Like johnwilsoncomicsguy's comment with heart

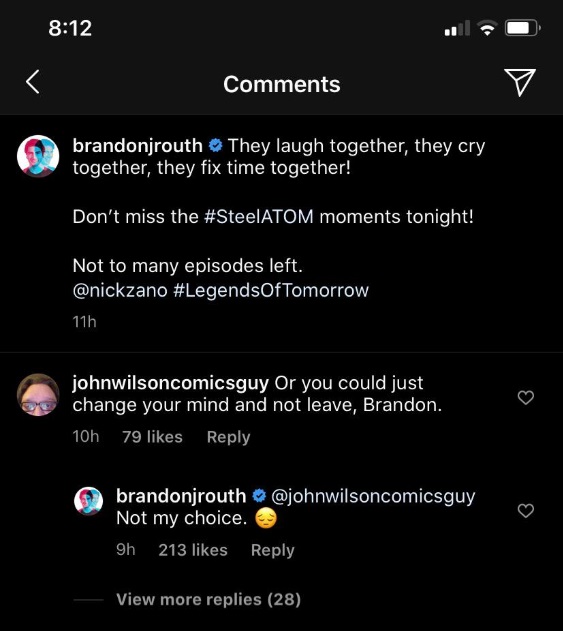pos(526,398)
